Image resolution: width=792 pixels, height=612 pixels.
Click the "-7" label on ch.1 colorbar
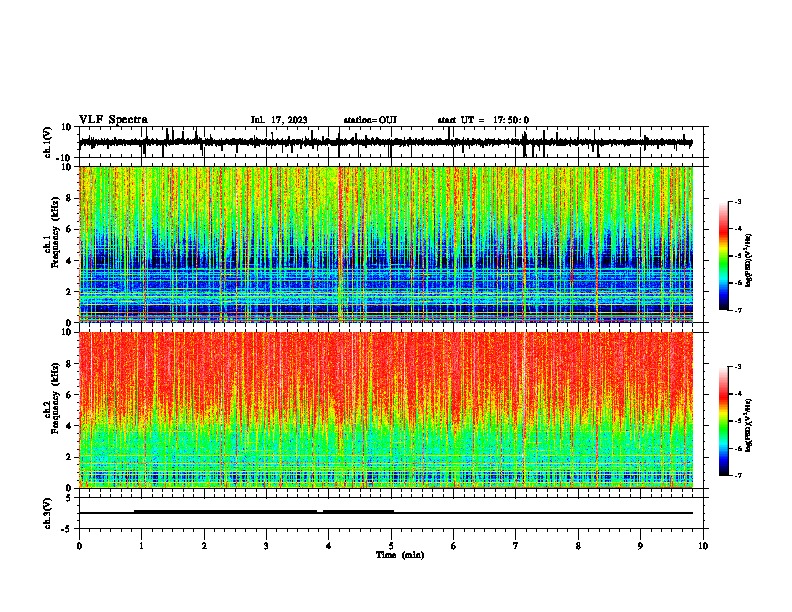tap(738, 310)
